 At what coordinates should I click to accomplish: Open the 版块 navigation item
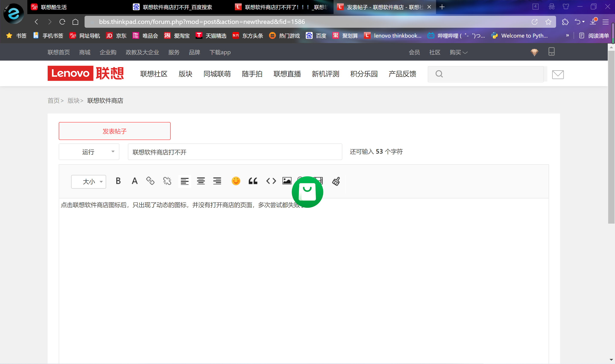click(185, 74)
